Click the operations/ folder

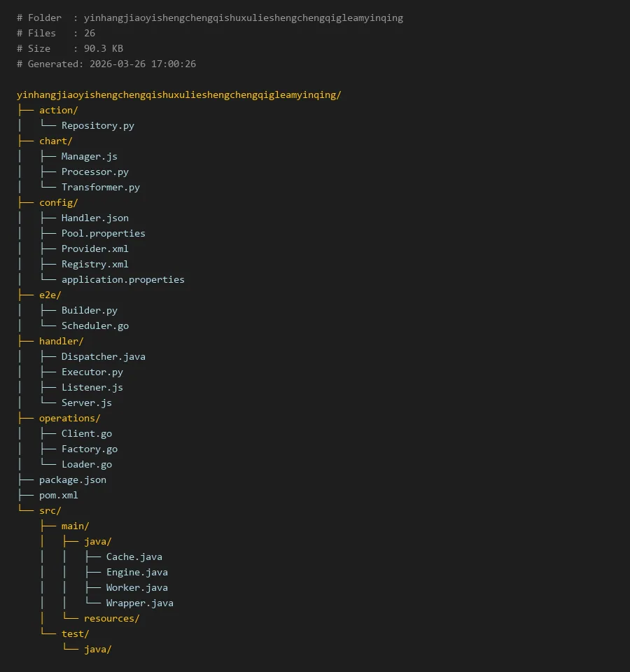point(69,418)
